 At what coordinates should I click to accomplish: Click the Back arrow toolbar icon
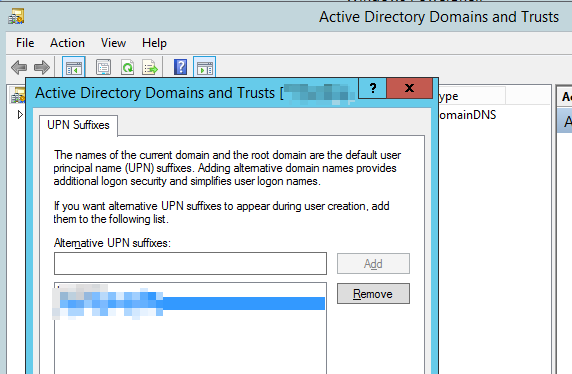tap(19, 68)
